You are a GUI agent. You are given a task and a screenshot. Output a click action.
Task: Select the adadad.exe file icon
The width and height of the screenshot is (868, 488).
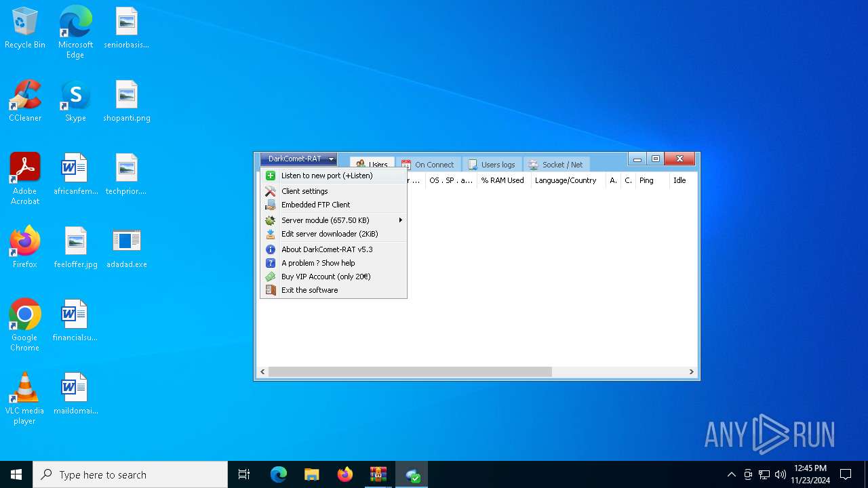pyautogui.click(x=127, y=247)
